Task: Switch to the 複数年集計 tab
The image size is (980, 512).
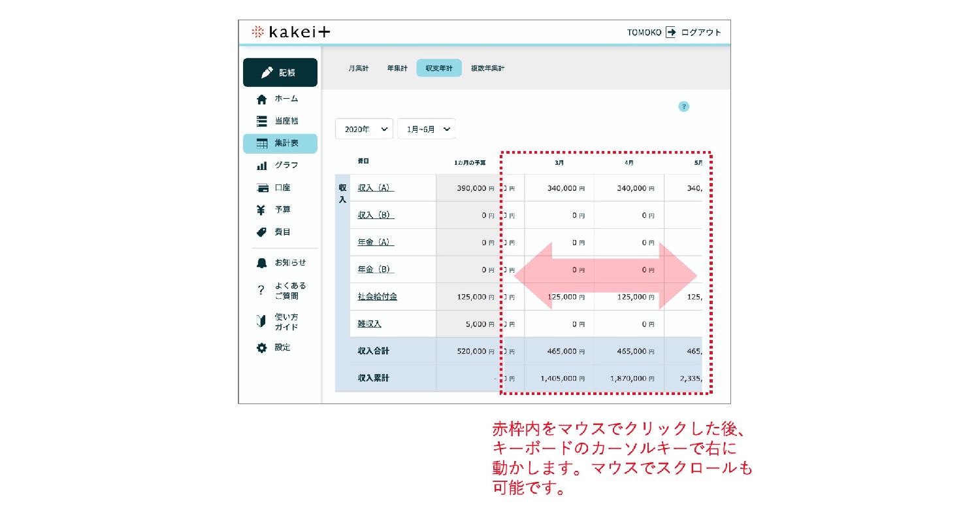Action: pyautogui.click(x=487, y=69)
